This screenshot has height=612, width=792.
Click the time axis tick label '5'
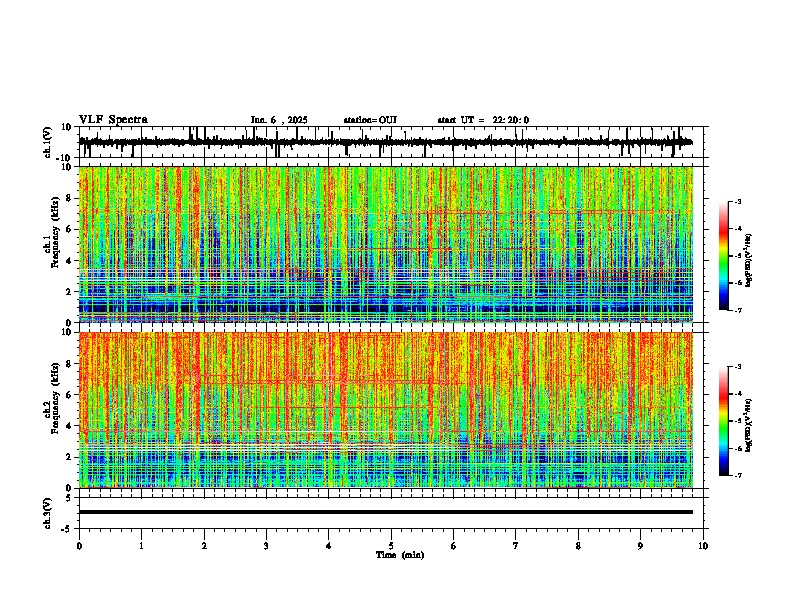pos(391,546)
